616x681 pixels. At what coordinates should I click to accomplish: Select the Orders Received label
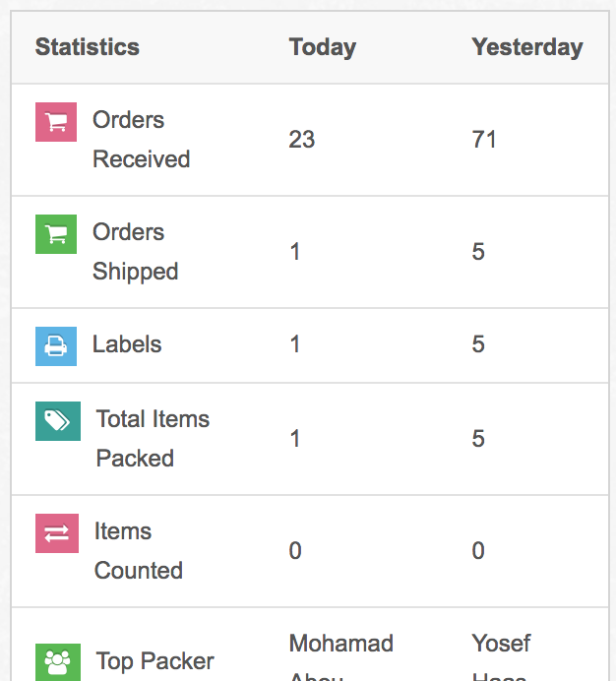[141, 140]
